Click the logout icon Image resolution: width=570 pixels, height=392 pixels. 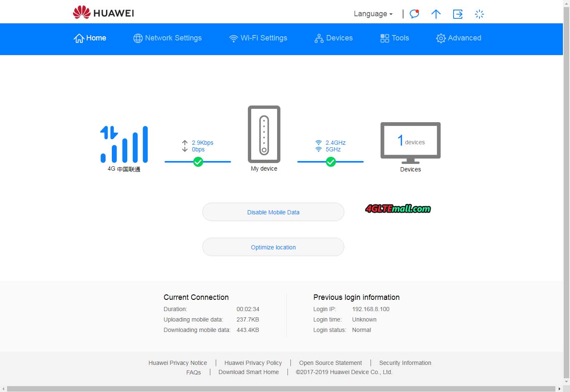tap(458, 14)
